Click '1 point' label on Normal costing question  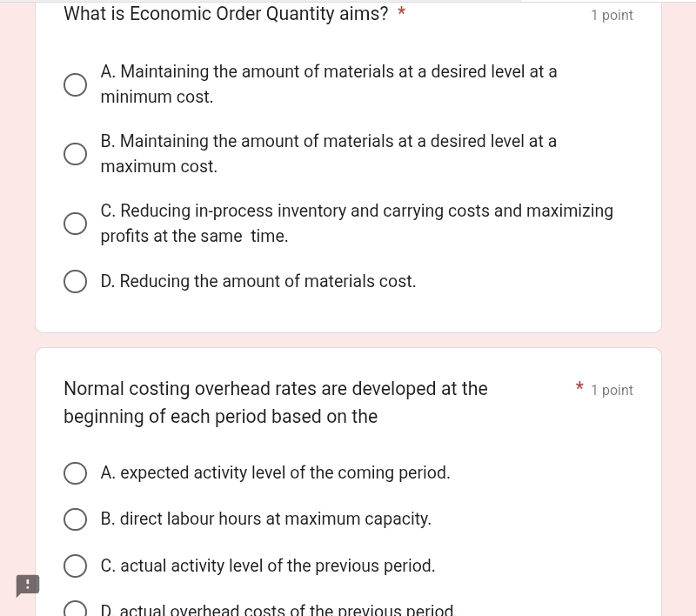coord(612,391)
